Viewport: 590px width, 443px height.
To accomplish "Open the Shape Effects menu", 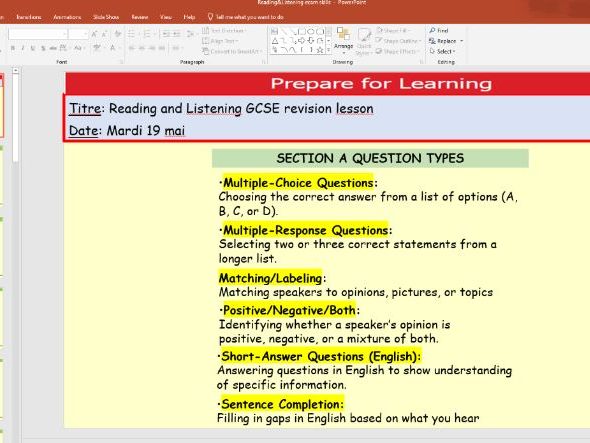I will [397, 51].
